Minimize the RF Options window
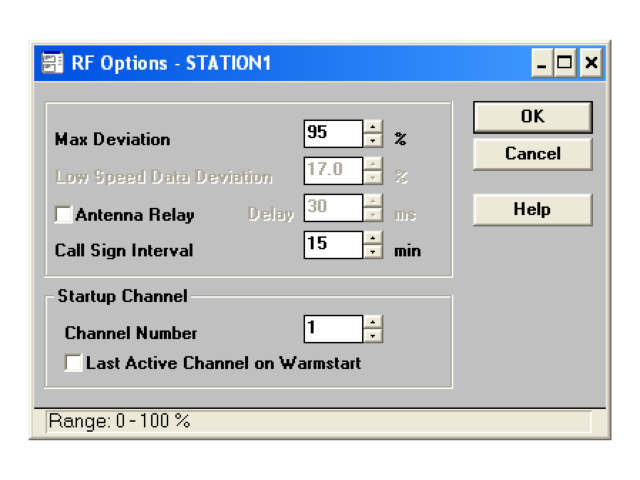Screen dimensions: 640x480 [x=542, y=64]
